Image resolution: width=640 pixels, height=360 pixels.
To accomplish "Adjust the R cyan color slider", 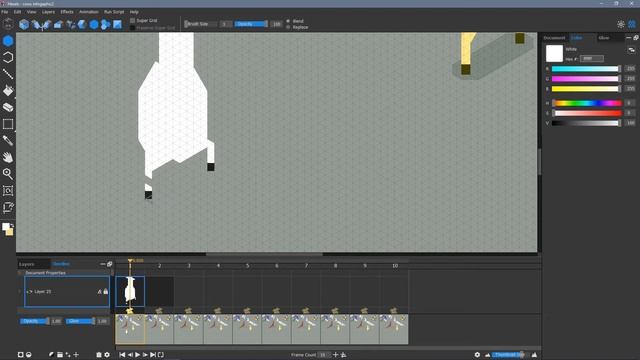I will click(x=586, y=69).
